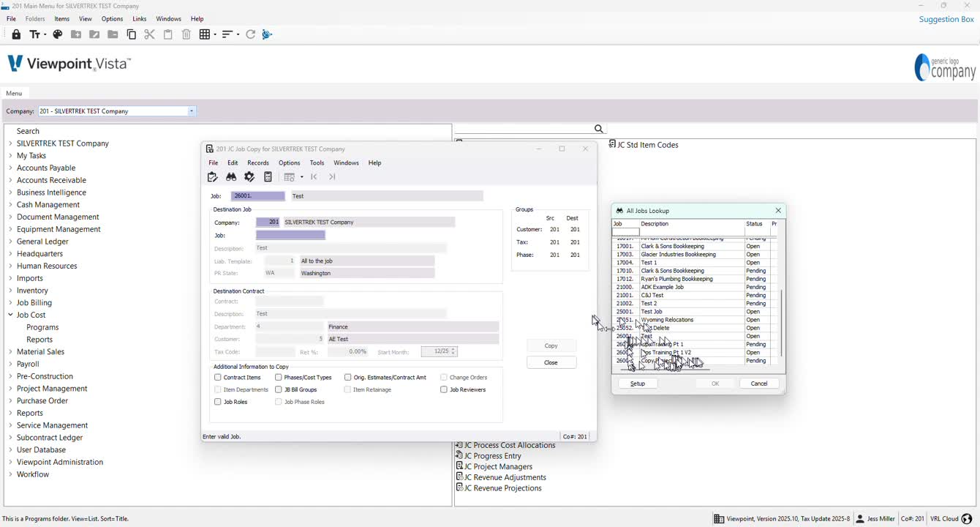Open the sort icon dropdown arrow in main toolbar
Image resolution: width=980 pixels, height=527 pixels.
236,34
